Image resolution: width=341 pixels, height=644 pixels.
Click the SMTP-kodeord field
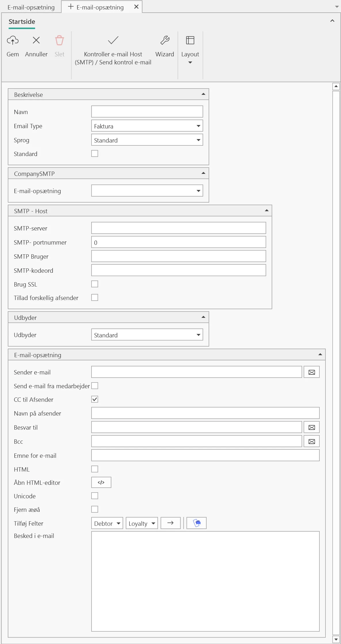(179, 270)
